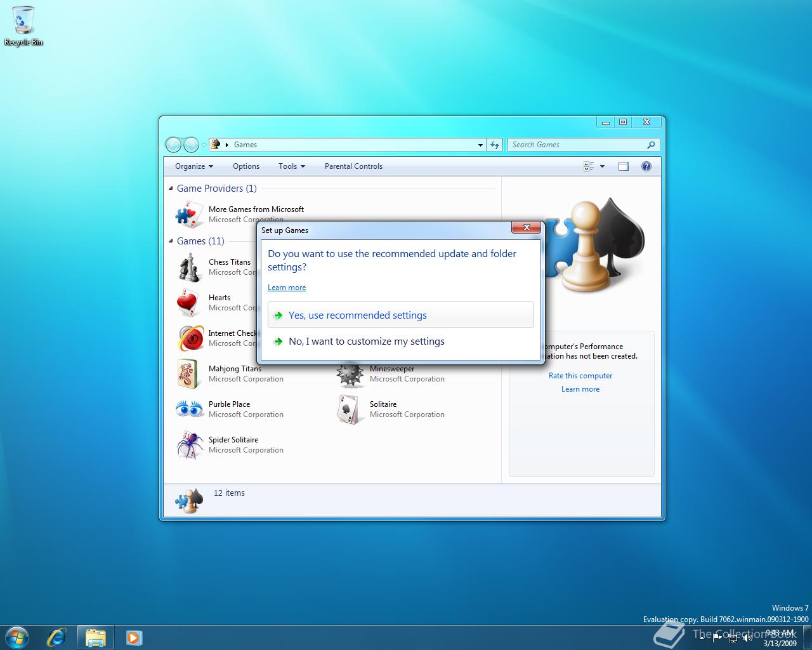Open the Windows Start orb
Screen dimensions: 812x650
tap(17, 637)
